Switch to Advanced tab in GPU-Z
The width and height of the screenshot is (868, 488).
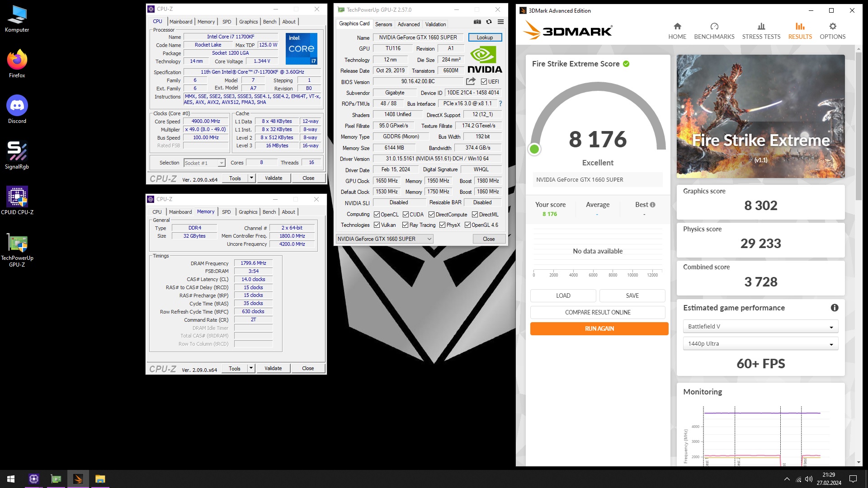409,24
